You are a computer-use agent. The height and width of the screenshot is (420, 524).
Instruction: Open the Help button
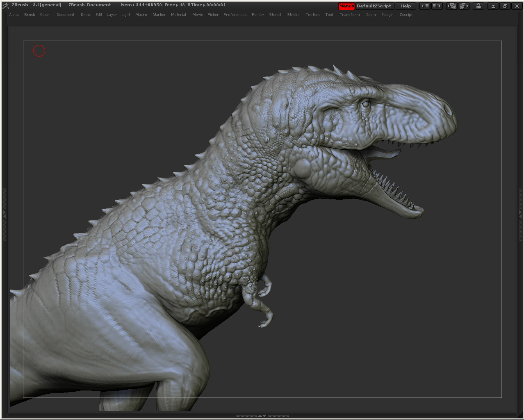[x=406, y=6]
